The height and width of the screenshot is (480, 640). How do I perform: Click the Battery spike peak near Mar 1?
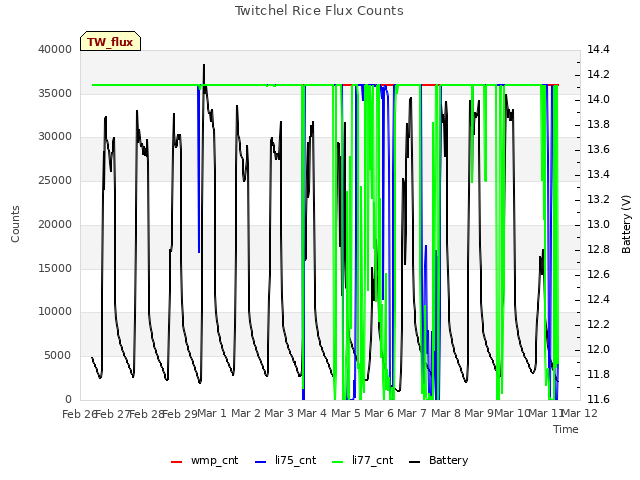(204, 65)
